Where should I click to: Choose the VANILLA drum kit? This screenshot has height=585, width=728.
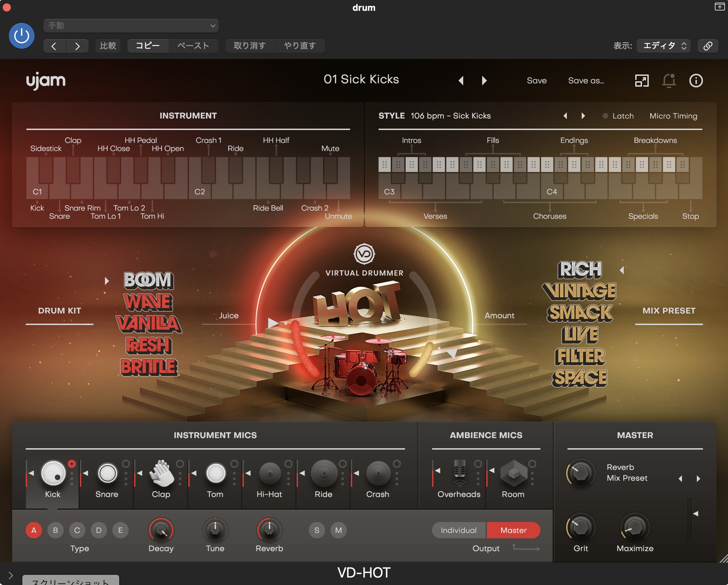click(x=149, y=324)
